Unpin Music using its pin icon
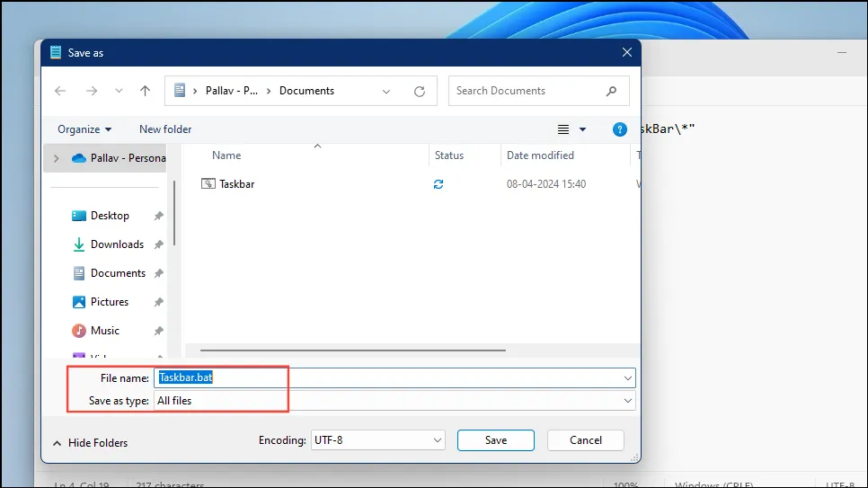The image size is (868, 488). tap(159, 331)
